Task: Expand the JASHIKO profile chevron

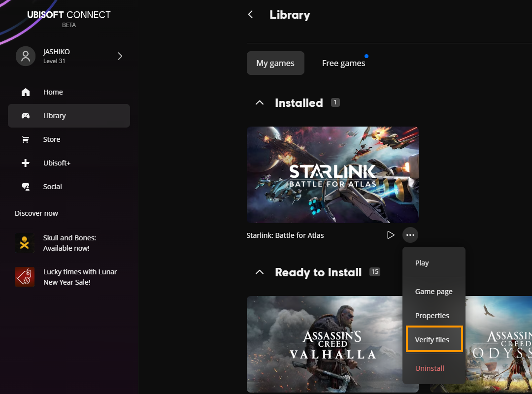Action: (x=120, y=56)
